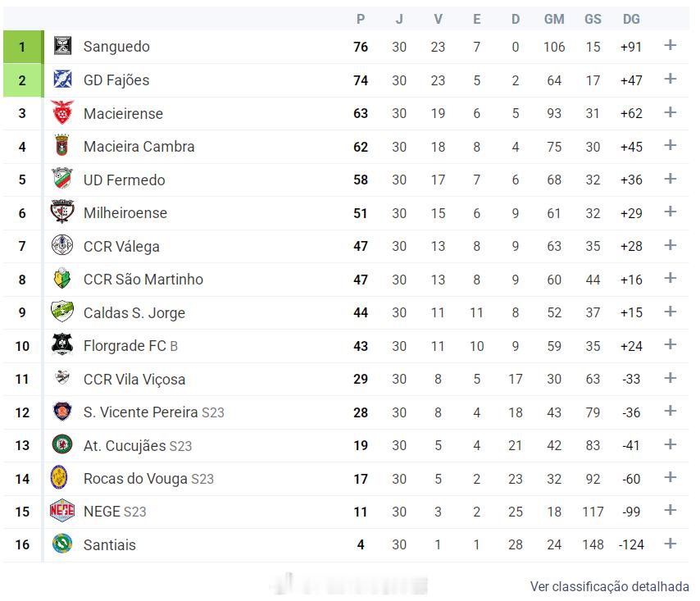The width and height of the screenshot is (700, 601).
Task: Click the Milheiroense team crest
Action: click(x=62, y=212)
